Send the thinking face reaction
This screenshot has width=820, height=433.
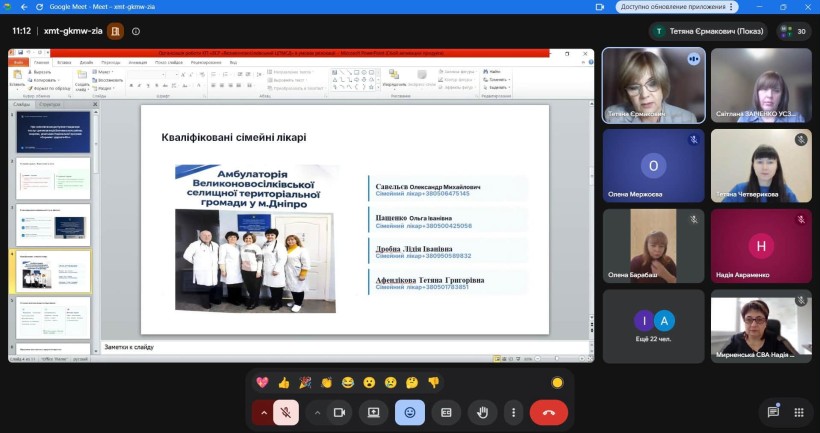click(x=412, y=383)
